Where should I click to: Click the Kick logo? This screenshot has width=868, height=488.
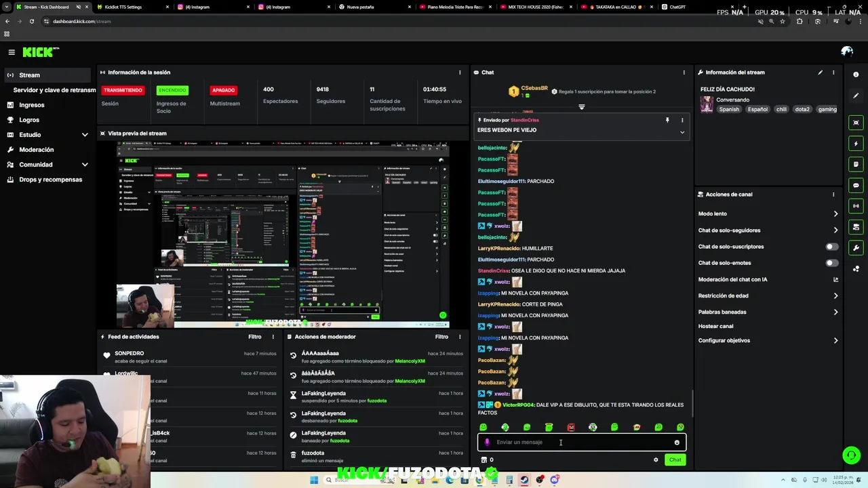point(40,52)
